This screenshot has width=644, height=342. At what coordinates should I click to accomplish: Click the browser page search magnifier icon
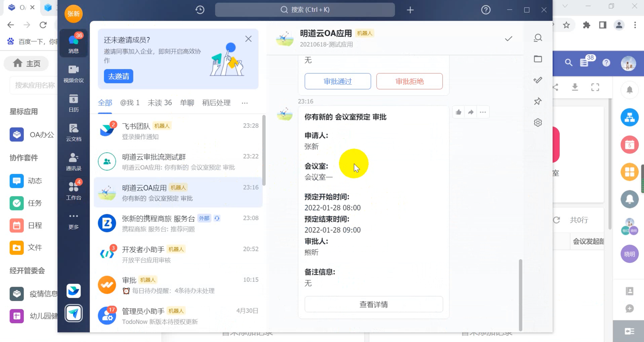(569, 63)
